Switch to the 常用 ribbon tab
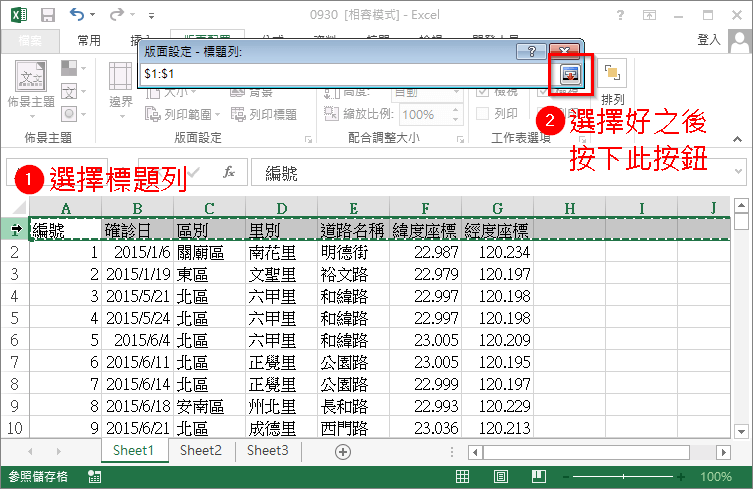753x489 pixels. pos(89,40)
